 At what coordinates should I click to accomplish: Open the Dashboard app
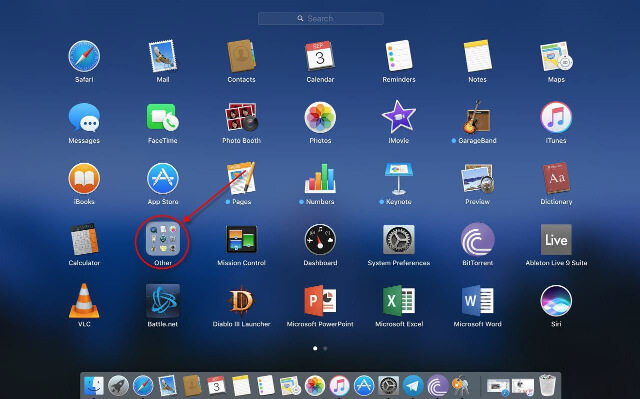(320, 239)
